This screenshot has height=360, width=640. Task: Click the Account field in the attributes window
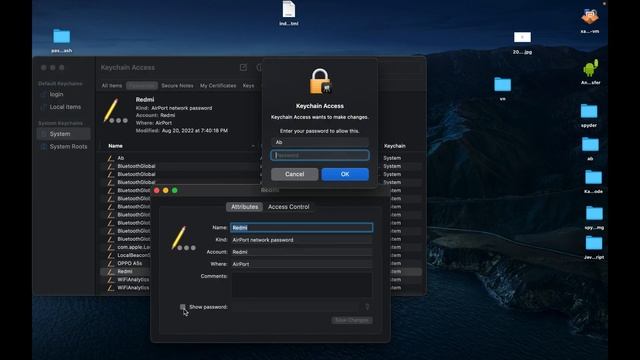click(302, 252)
